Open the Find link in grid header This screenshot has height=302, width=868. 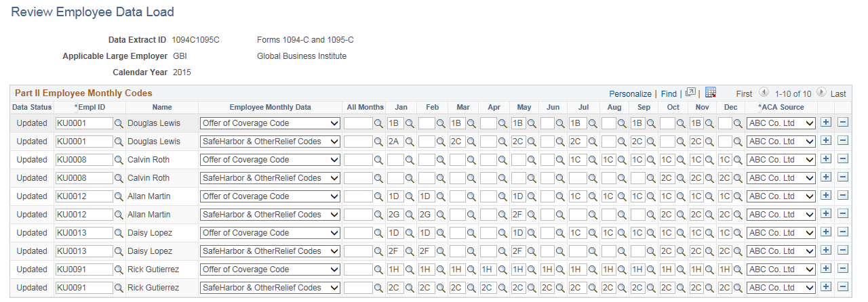pos(669,93)
